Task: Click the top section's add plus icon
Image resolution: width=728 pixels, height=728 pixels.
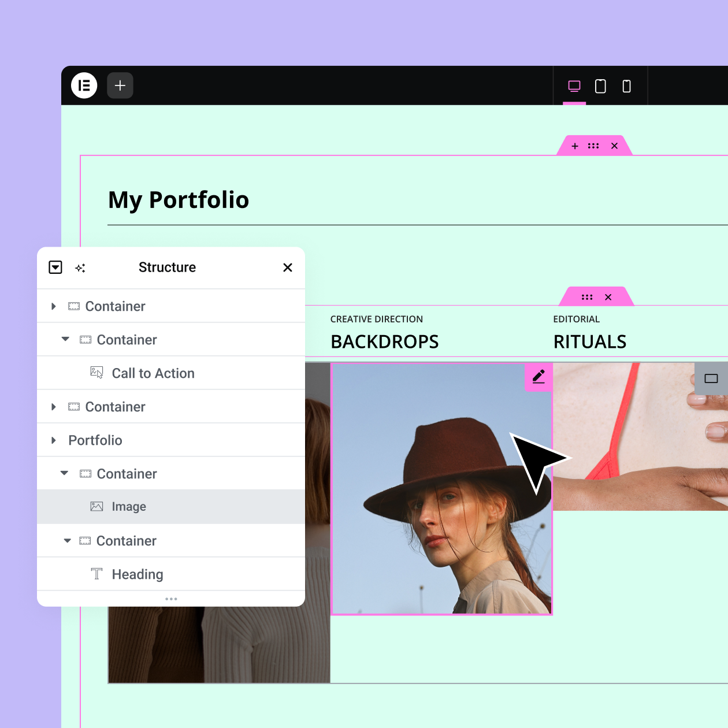Action: tap(575, 146)
